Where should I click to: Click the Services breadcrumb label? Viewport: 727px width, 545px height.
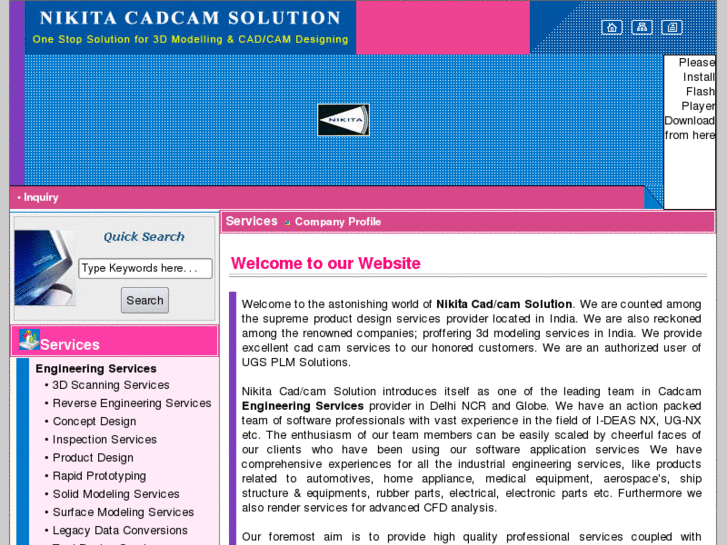pyautogui.click(x=251, y=221)
